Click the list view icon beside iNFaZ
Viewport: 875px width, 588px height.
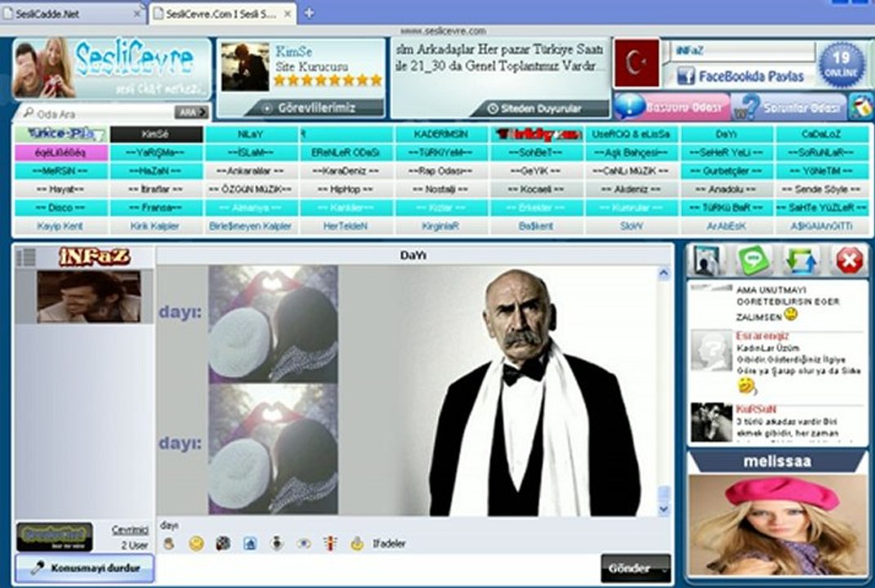pyautogui.click(x=25, y=256)
